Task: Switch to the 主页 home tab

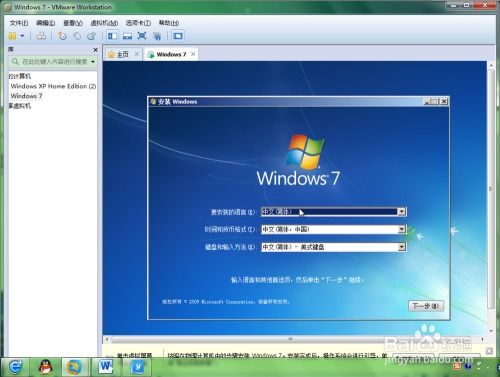Action: 122,54
